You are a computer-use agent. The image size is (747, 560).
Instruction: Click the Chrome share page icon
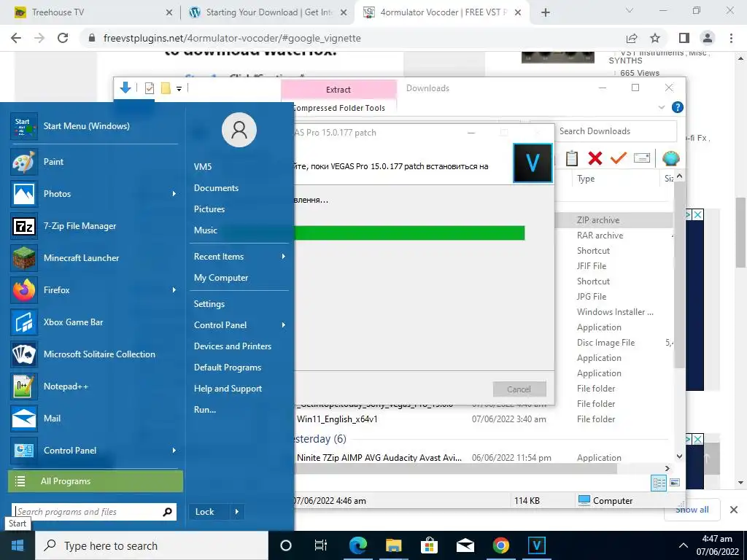632,38
